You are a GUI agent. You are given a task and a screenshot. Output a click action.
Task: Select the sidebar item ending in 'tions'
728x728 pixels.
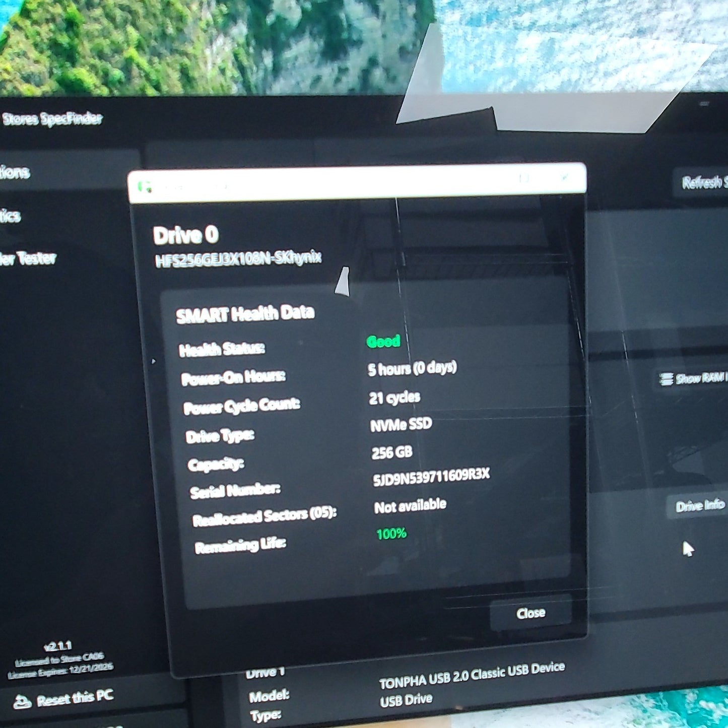[x=15, y=172]
